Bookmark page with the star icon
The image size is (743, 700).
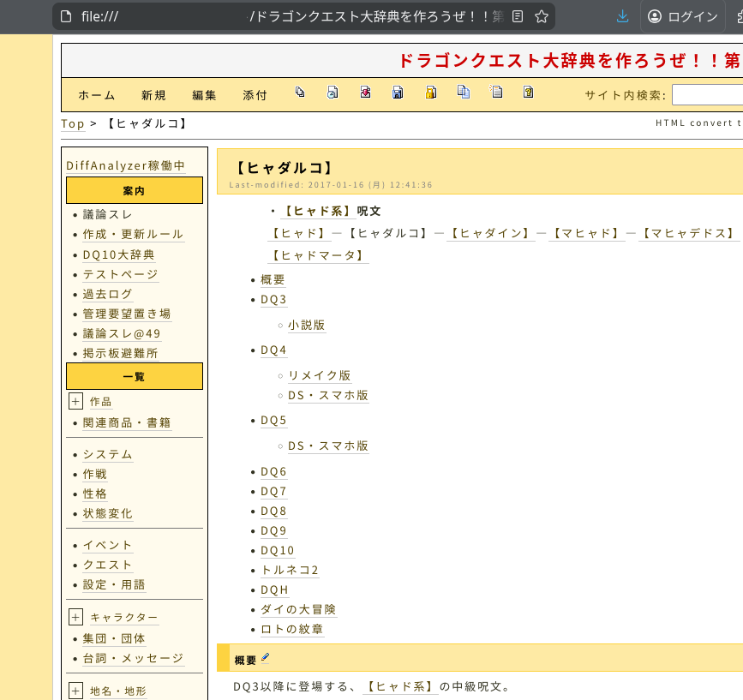(x=542, y=16)
